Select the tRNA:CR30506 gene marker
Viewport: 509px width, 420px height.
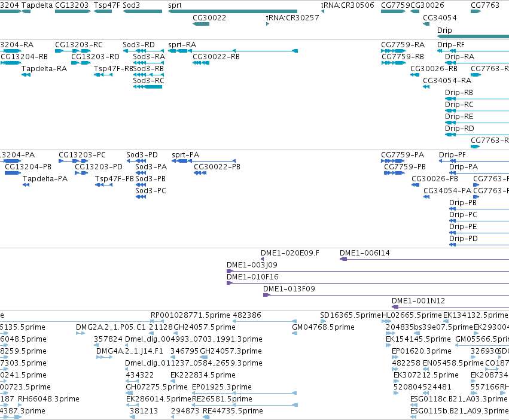point(322,11)
